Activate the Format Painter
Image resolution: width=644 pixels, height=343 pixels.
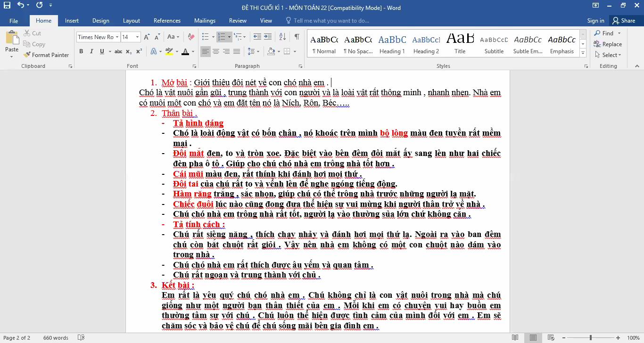pos(46,55)
